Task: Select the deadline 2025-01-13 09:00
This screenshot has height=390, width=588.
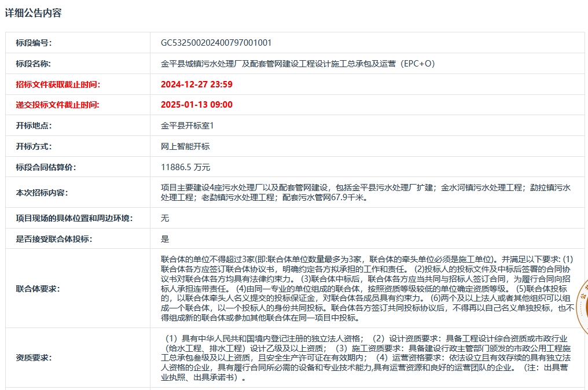Action: [x=197, y=105]
